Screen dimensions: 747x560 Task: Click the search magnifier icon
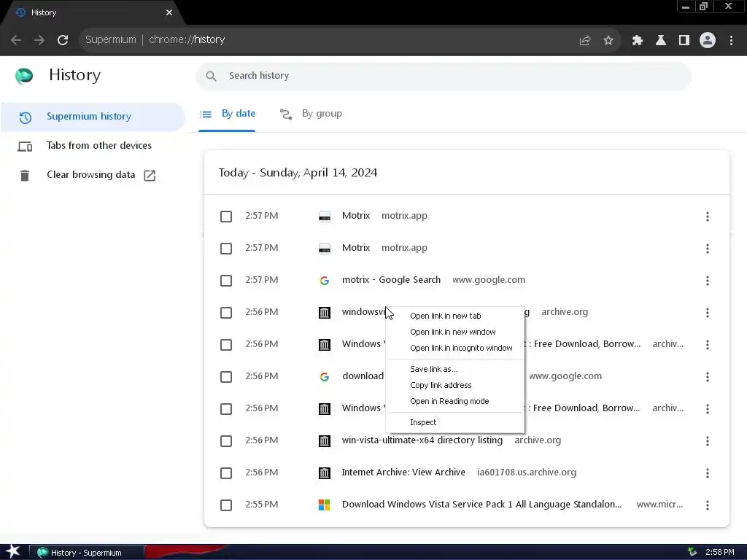[211, 76]
